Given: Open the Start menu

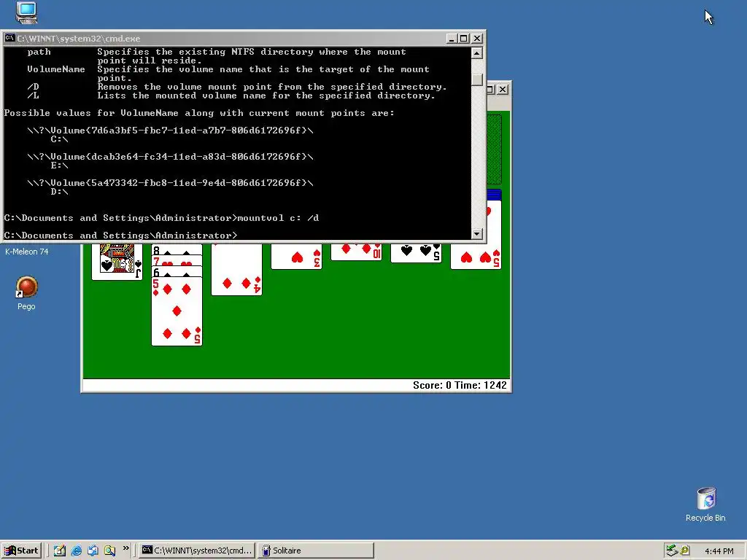Looking at the screenshot, I should click(x=21, y=551).
